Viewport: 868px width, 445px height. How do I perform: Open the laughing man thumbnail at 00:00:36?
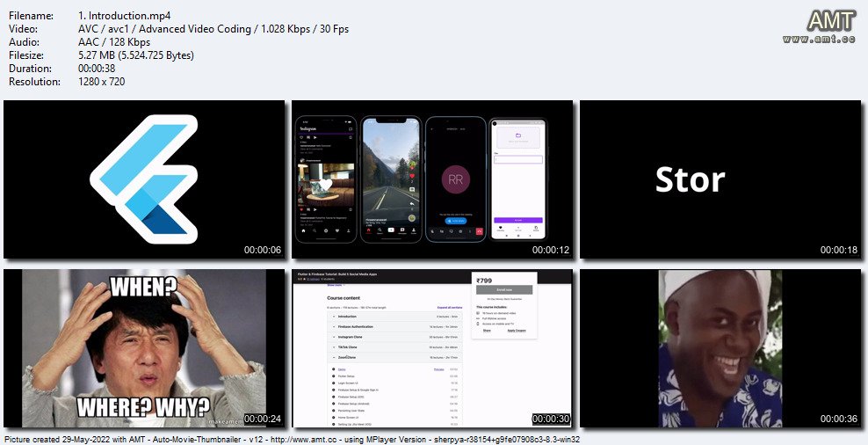coord(720,348)
